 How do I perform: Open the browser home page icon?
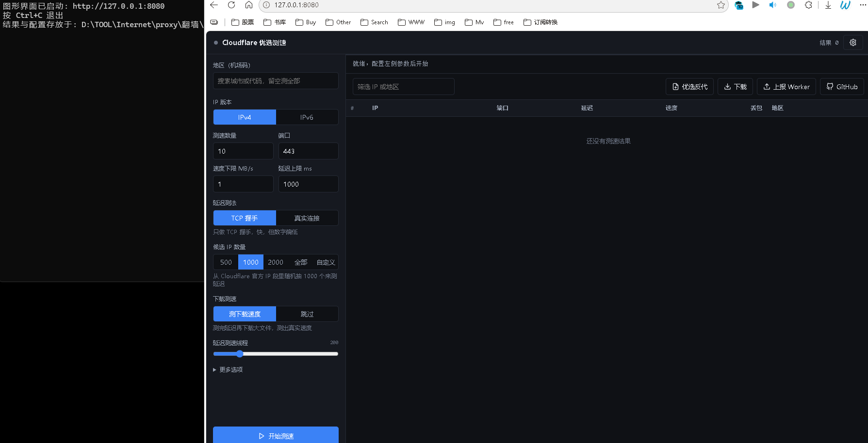tap(249, 5)
